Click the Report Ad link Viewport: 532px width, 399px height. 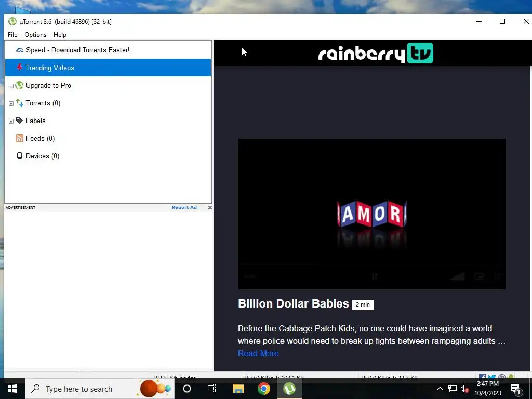tap(184, 207)
